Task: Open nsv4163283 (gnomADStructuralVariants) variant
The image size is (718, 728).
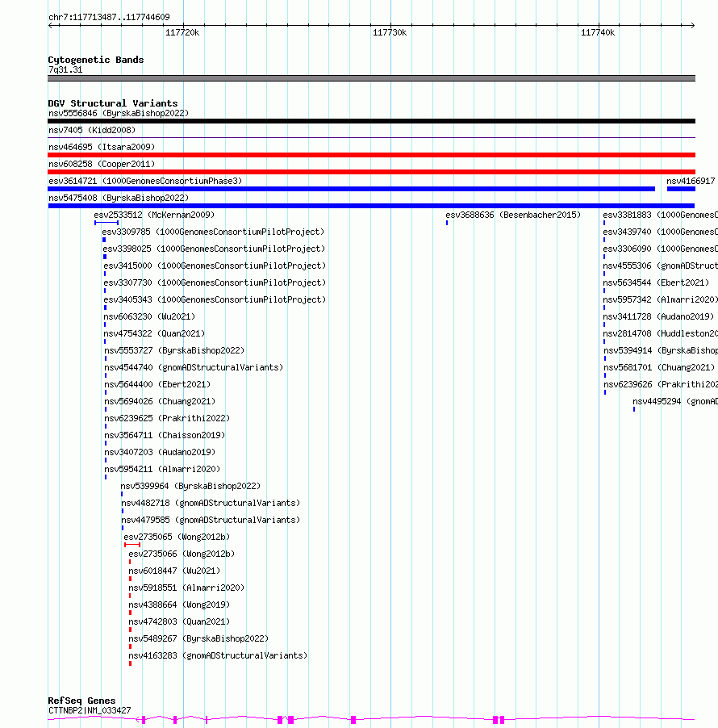Action: (218, 655)
